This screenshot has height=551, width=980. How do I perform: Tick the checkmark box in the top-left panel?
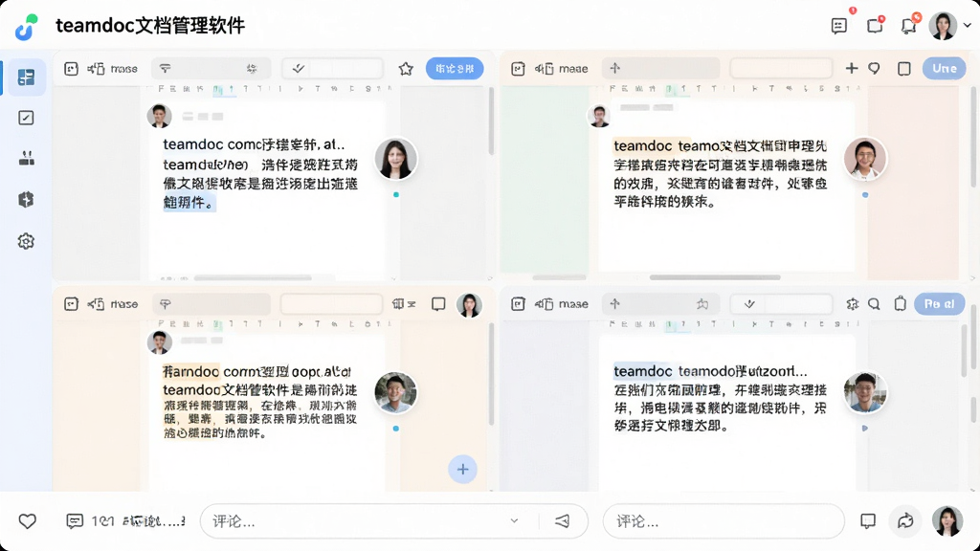pos(299,69)
